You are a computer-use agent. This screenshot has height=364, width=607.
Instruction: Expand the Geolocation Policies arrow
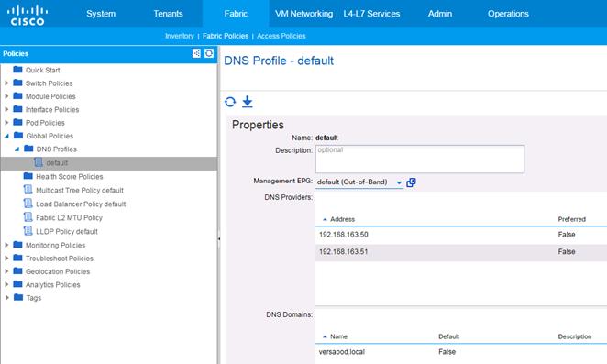point(6,271)
